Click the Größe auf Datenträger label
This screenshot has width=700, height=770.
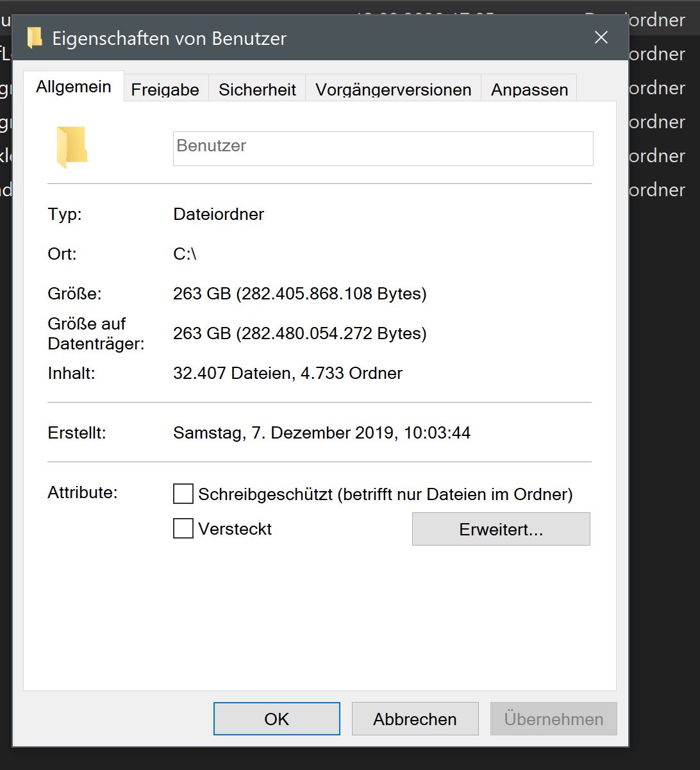(x=96, y=333)
